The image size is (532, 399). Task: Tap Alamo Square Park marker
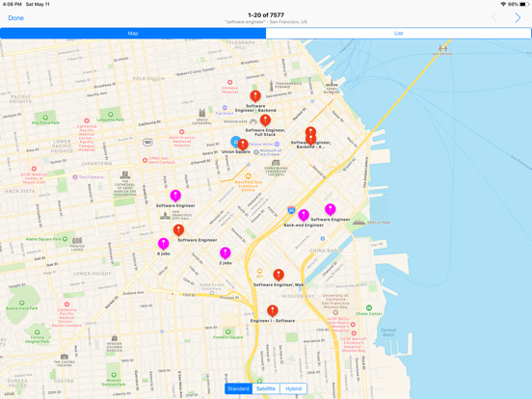click(x=65, y=239)
